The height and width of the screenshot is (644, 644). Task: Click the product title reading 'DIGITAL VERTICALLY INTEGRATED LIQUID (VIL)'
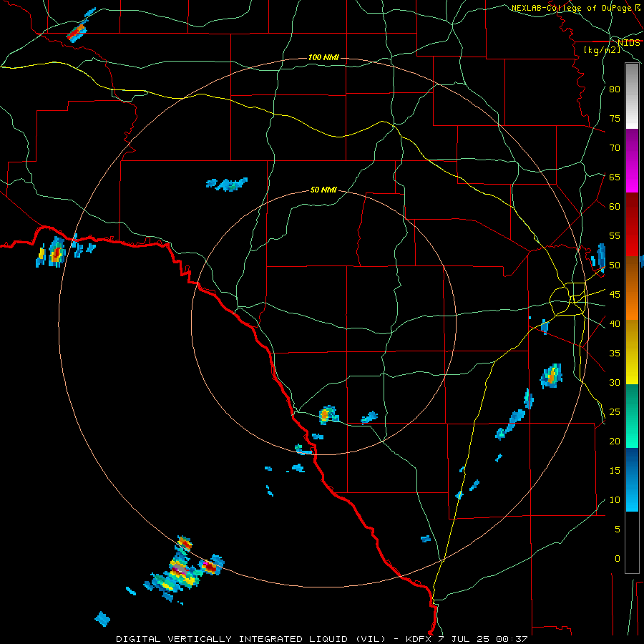(252, 639)
